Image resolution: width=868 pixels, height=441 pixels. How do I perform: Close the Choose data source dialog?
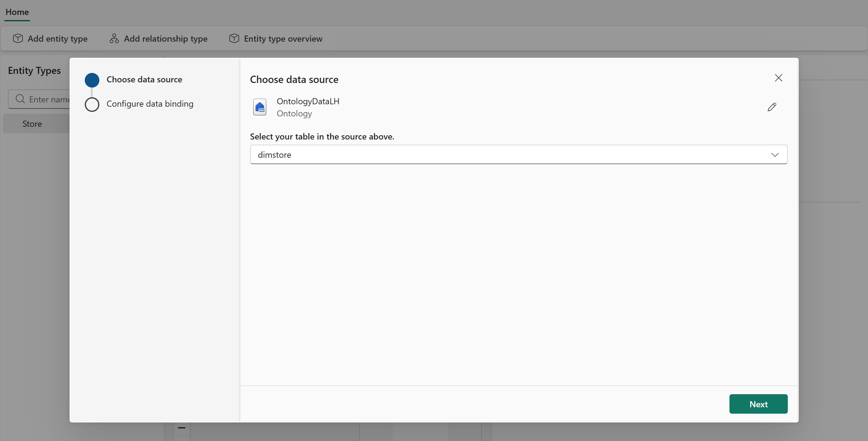[779, 78]
